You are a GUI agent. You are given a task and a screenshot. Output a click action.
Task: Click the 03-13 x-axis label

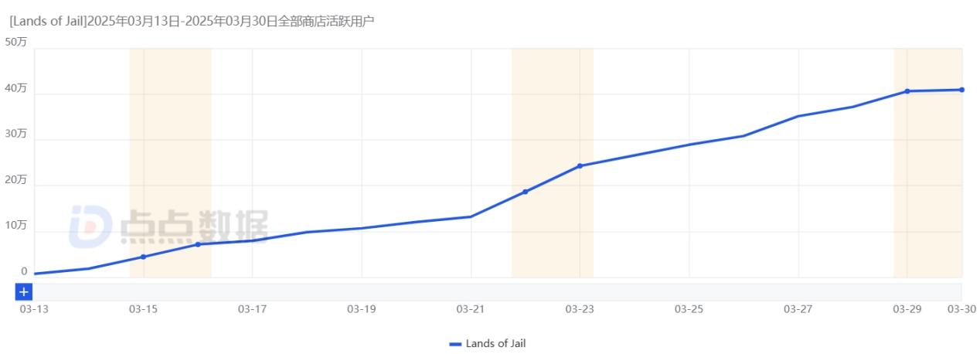tap(34, 309)
